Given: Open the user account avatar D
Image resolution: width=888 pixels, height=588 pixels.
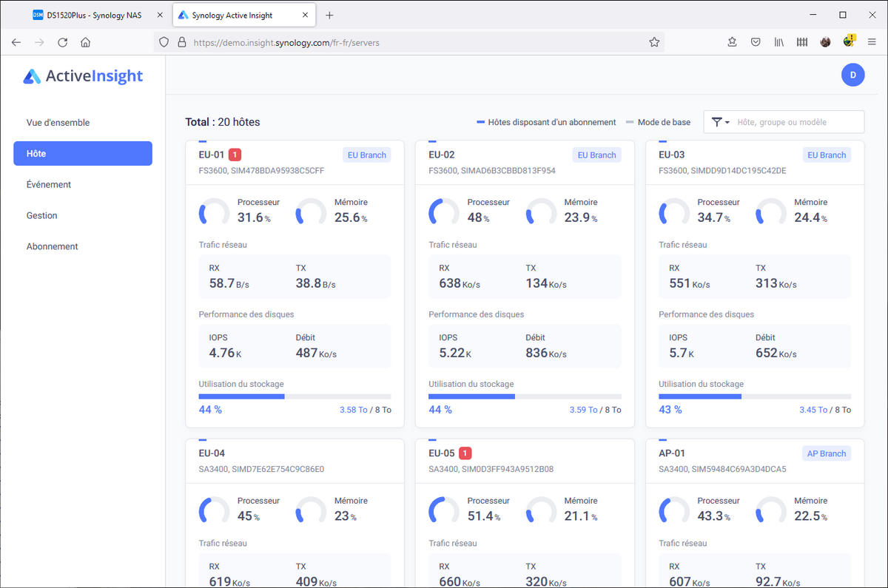Looking at the screenshot, I should pyautogui.click(x=852, y=75).
